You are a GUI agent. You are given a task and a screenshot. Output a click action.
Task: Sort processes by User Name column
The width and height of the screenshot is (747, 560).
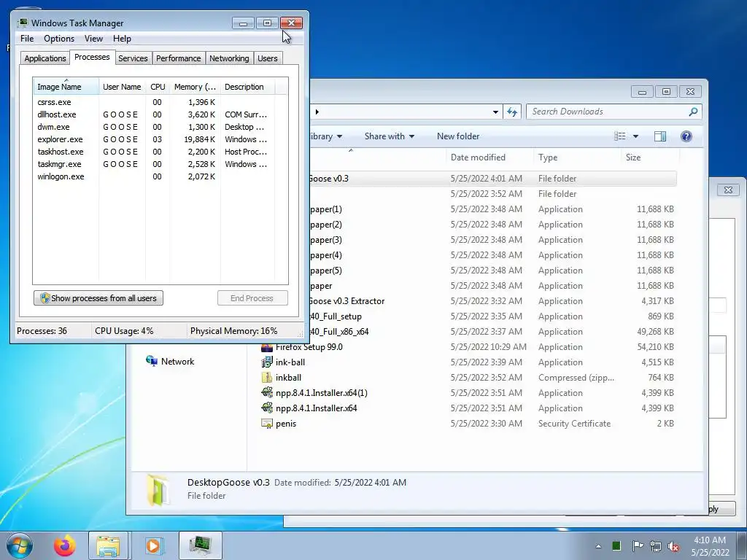pos(122,87)
